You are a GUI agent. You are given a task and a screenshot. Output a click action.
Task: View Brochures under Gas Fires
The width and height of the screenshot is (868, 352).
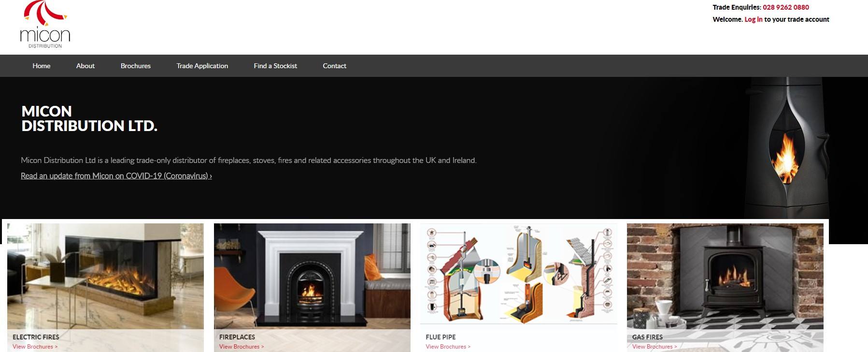[x=655, y=347]
